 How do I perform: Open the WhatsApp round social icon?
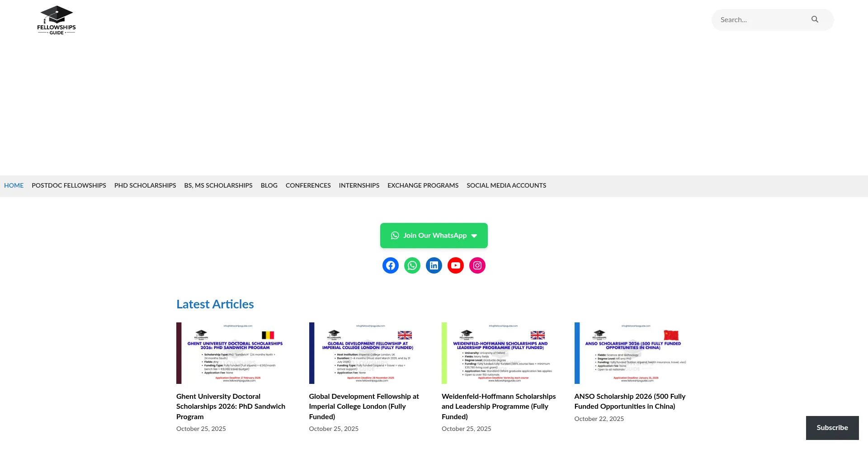[412, 265]
